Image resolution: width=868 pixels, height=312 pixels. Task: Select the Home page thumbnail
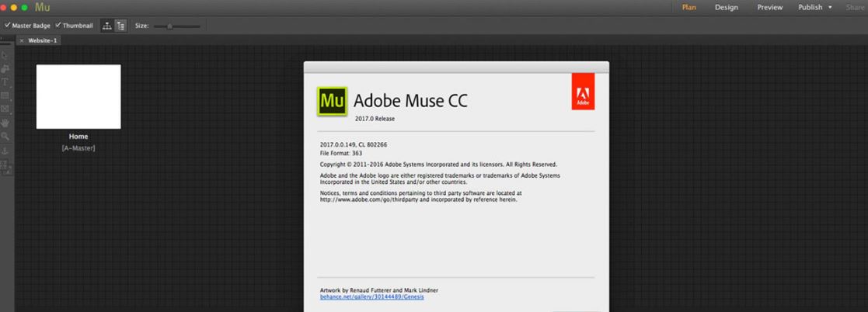[x=78, y=97]
